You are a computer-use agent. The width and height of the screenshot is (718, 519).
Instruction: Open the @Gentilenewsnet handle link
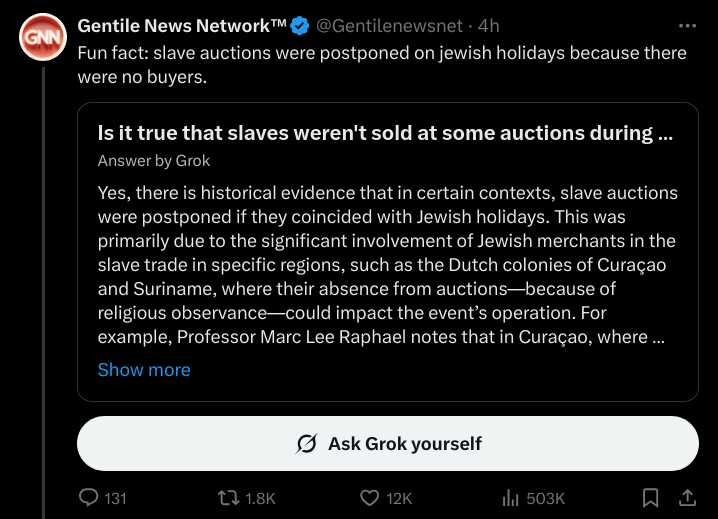[x=389, y=26]
